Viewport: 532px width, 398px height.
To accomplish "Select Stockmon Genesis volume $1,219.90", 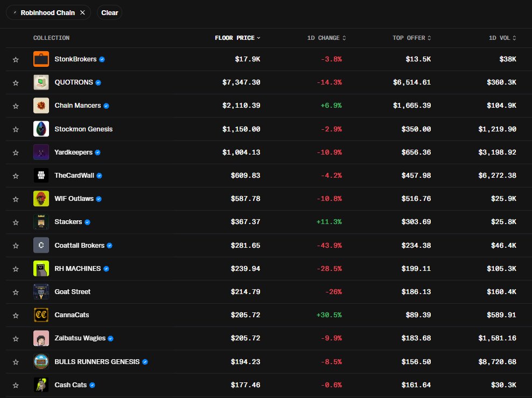I will [498, 129].
